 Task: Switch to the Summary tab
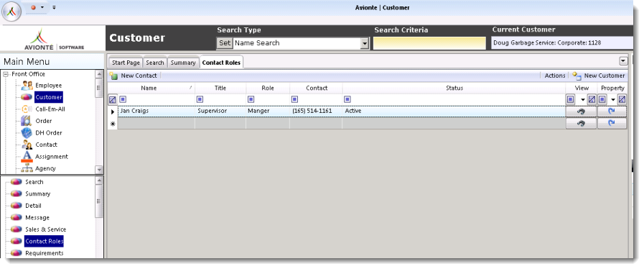tap(183, 63)
